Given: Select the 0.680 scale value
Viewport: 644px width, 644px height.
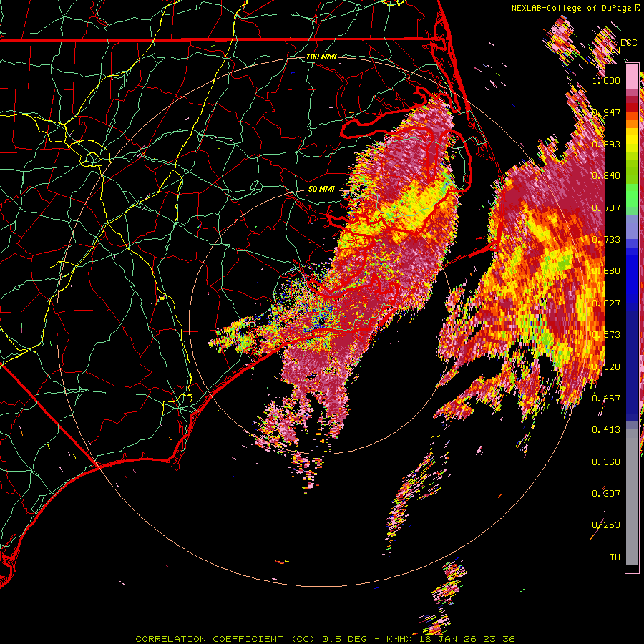Looking at the screenshot, I should [606, 271].
